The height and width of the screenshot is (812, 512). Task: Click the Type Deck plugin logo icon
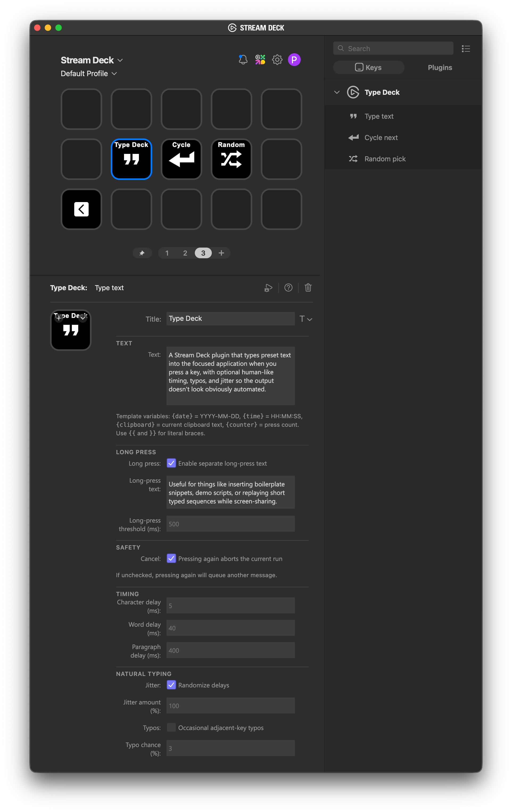pyautogui.click(x=353, y=92)
